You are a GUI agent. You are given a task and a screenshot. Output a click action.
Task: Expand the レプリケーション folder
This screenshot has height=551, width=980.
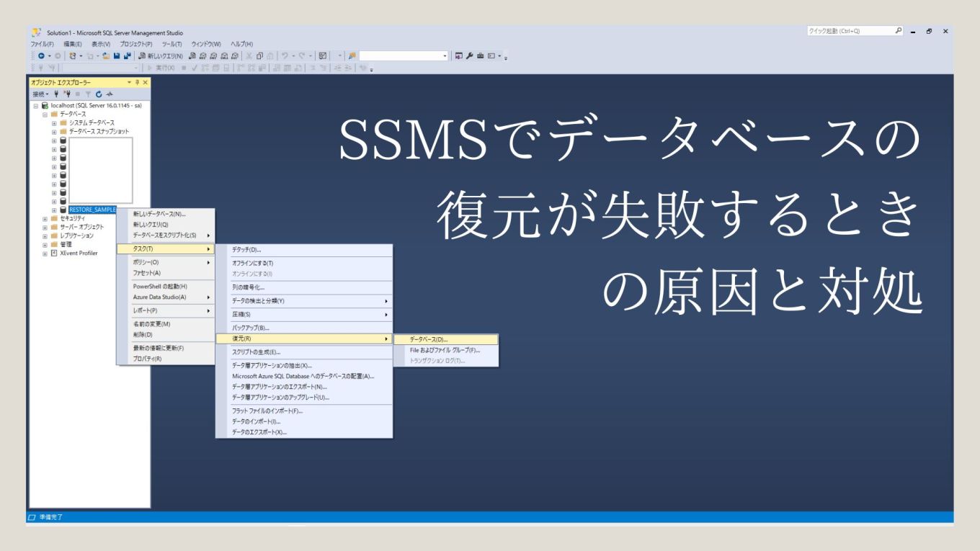coord(45,236)
